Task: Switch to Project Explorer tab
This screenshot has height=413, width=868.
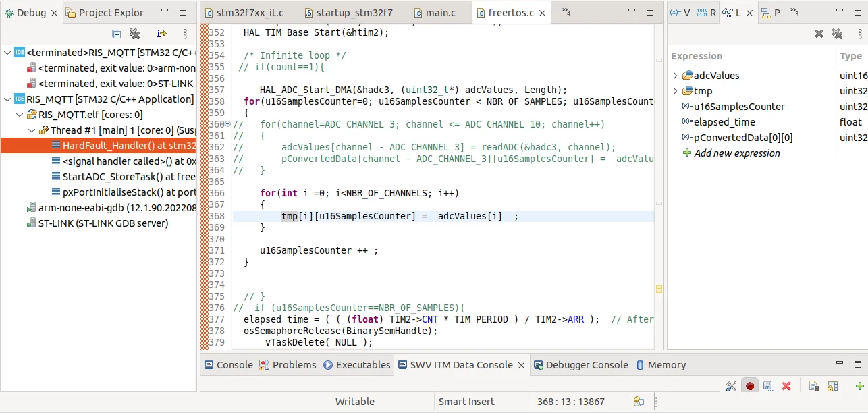Action: 105,13
